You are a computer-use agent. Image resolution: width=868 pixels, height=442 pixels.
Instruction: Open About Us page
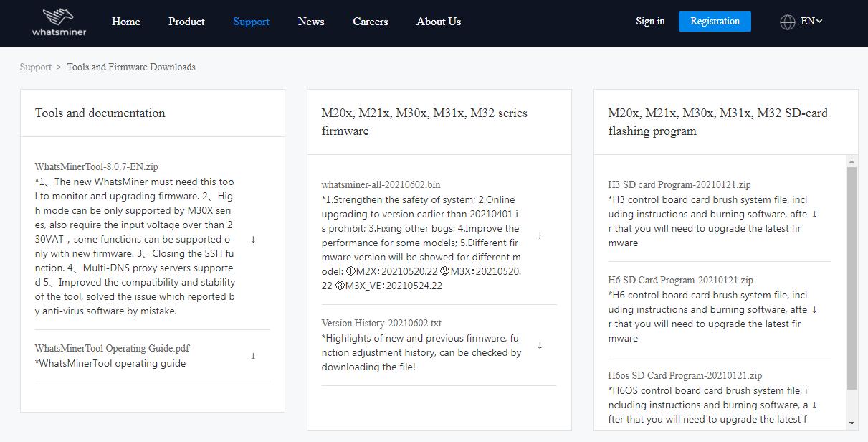click(439, 22)
